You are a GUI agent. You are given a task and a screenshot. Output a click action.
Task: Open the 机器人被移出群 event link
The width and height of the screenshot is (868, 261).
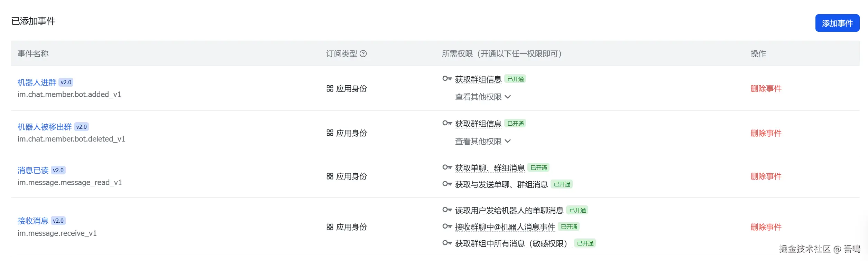point(45,127)
